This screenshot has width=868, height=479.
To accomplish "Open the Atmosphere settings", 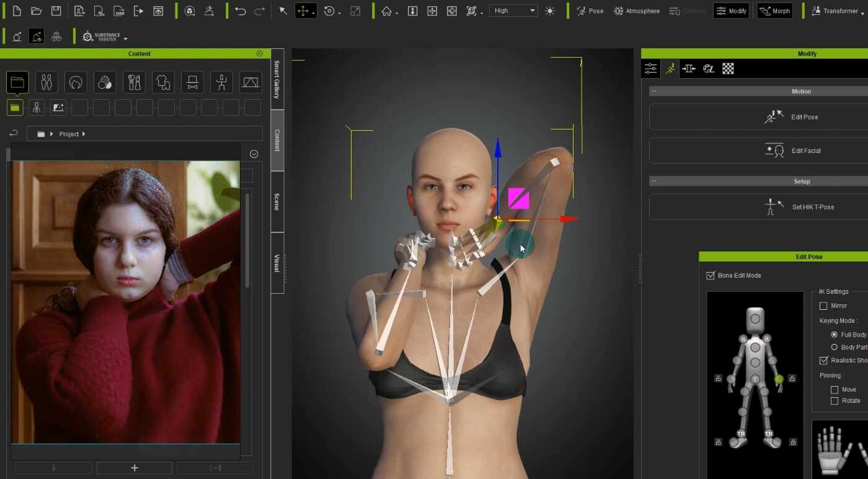I will click(636, 11).
